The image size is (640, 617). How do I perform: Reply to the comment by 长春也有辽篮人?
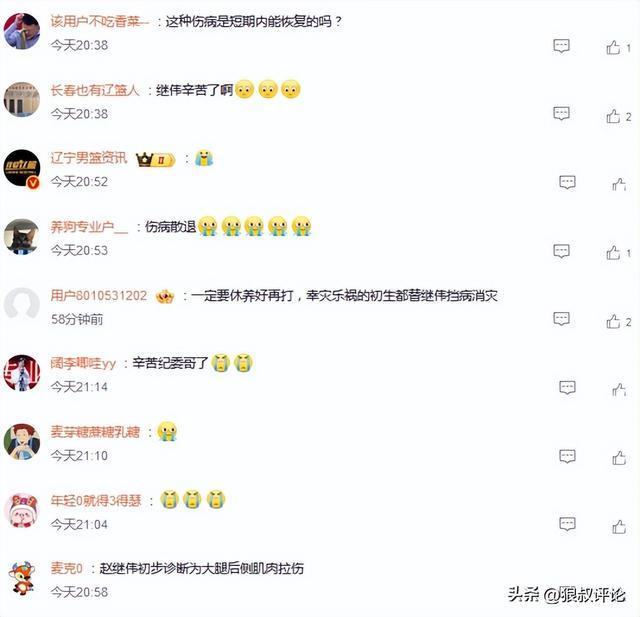(x=561, y=113)
